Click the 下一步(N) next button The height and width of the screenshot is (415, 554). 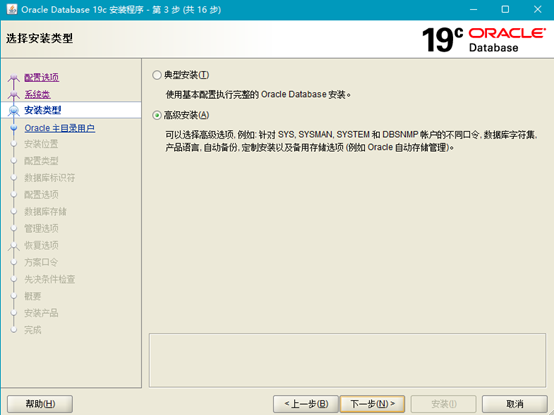(x=372, y=404)
